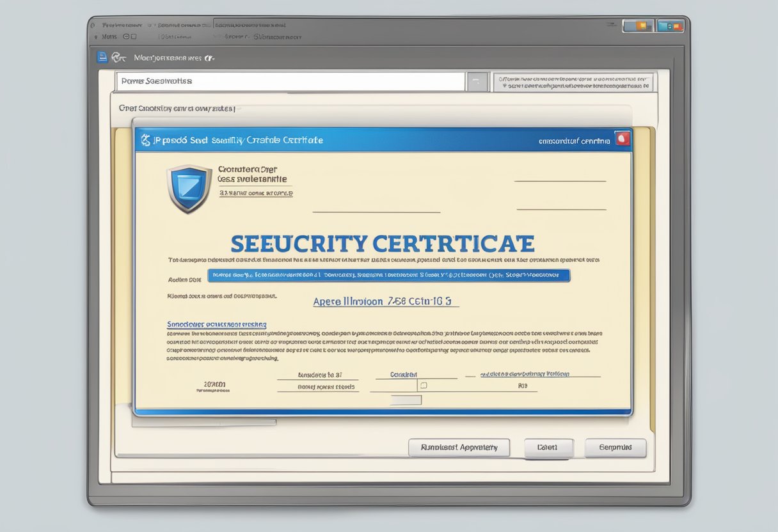Viewport: 778px width, 532px height.
Task: Tick the small checkbox under the Certificate form
Action: point(422,386)
